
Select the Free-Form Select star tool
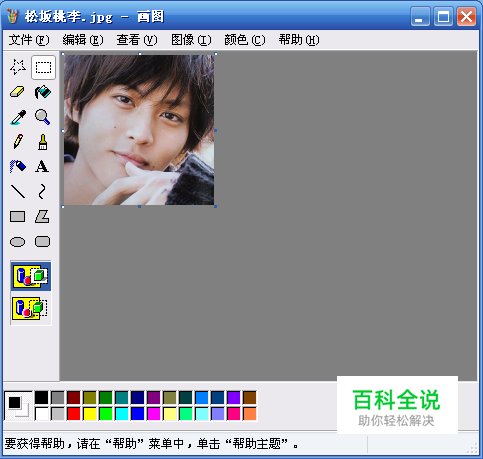click(x=18, y=67)
